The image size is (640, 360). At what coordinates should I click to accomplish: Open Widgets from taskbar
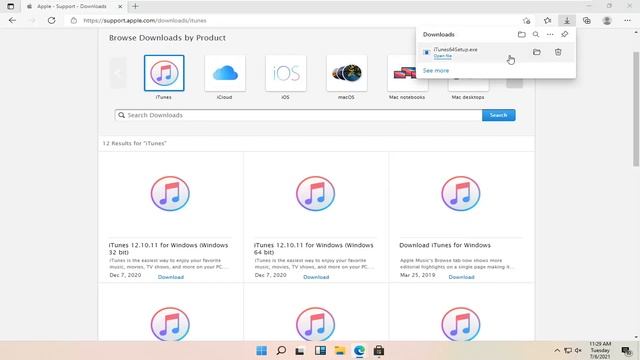(320, 351)
